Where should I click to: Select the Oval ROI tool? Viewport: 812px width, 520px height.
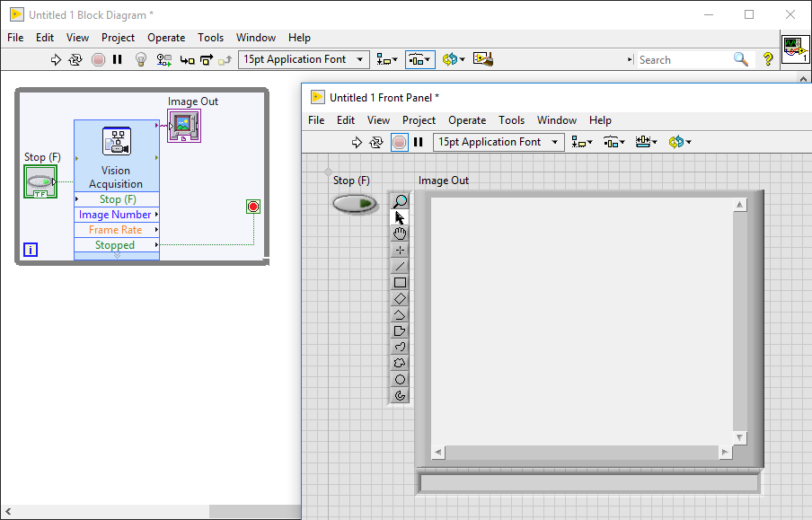click(400, 379)
